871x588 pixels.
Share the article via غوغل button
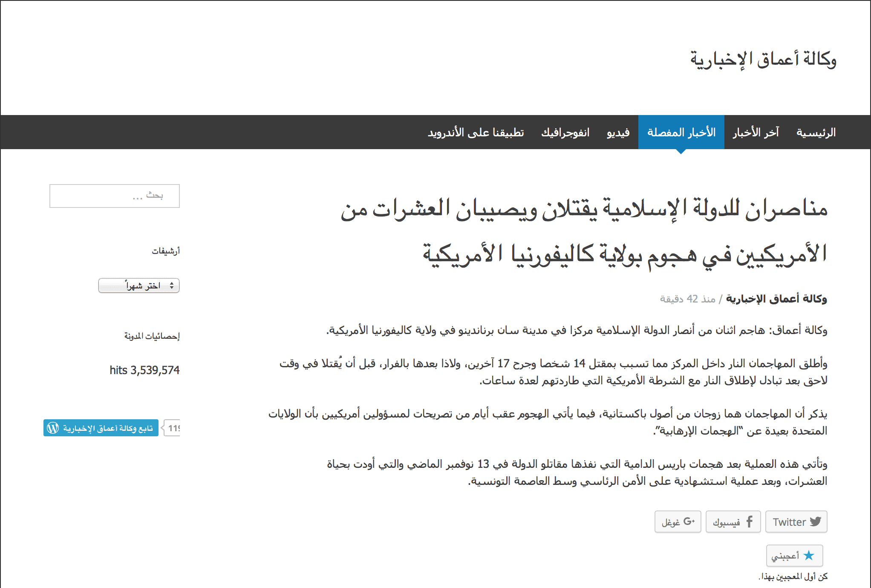click(678, 522)
